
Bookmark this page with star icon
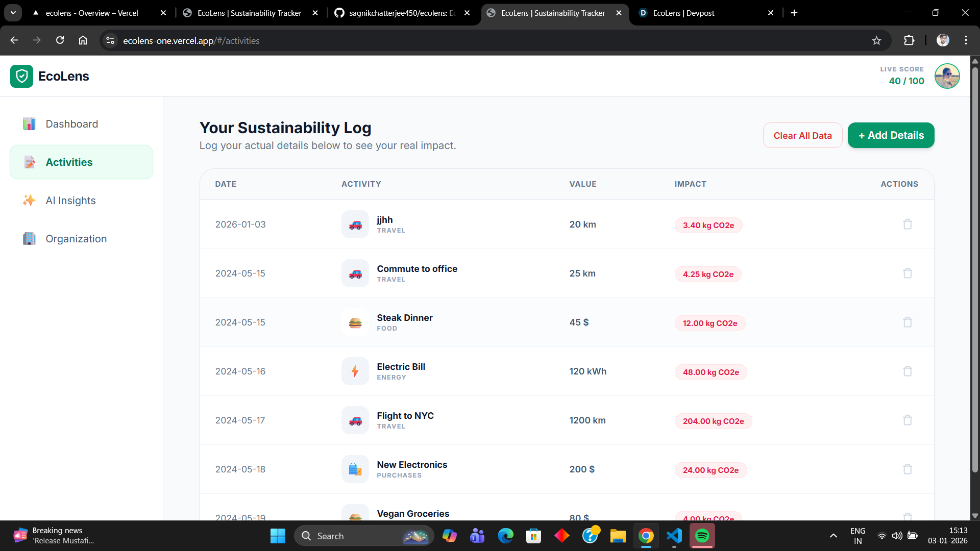point(876,41)
